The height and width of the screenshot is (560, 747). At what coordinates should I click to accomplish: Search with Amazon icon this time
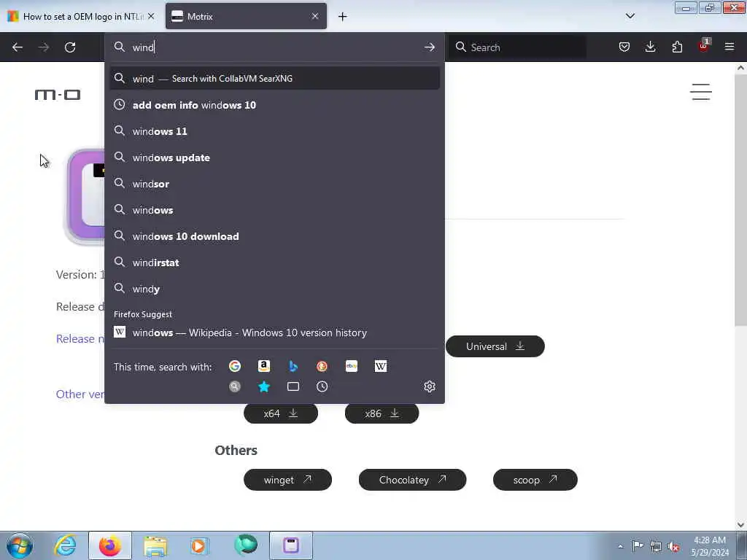pyautogui.click(x=263, y=366)
